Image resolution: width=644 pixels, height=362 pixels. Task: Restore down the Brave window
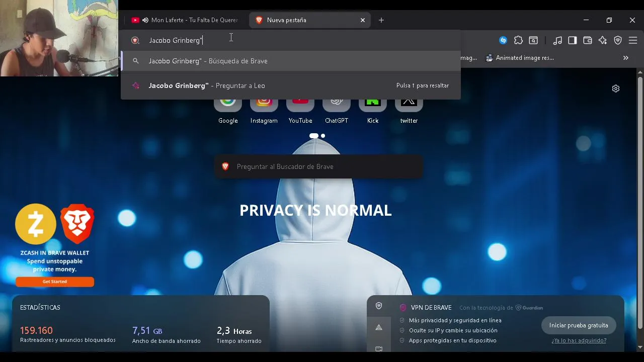tap(609, 20)
